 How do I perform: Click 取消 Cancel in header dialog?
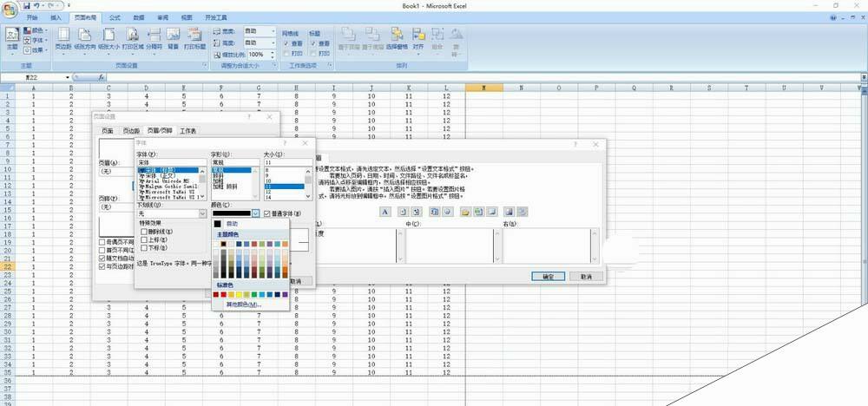(586, 276)
